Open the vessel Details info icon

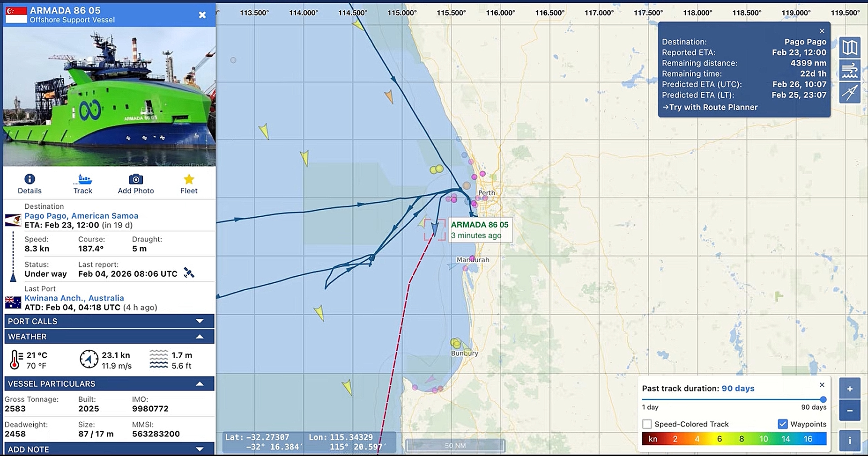pyautogui.click(x=30, y=179)
